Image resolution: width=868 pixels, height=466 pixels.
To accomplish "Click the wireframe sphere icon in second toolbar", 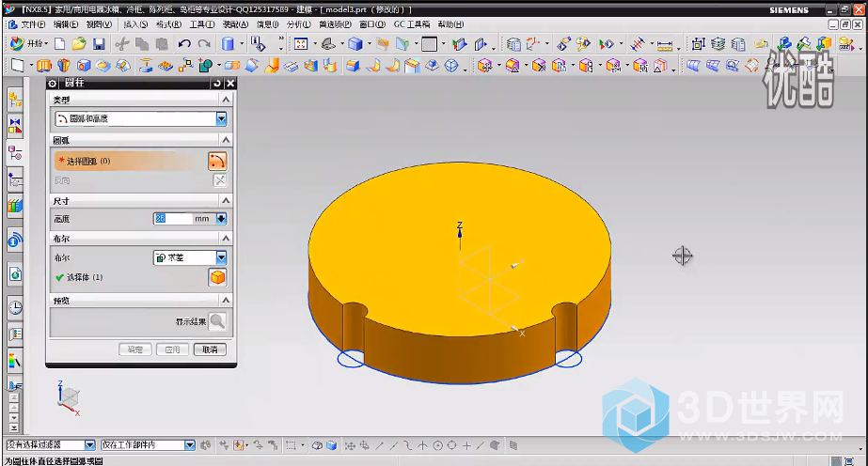I will (452, 66).
